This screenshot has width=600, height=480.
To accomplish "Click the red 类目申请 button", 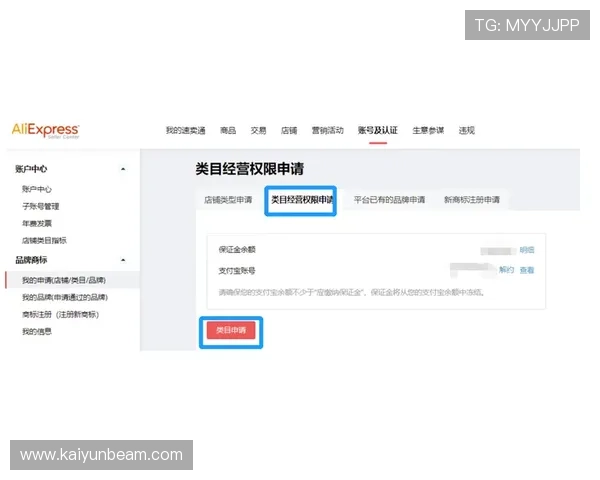I will coord(231,330).
